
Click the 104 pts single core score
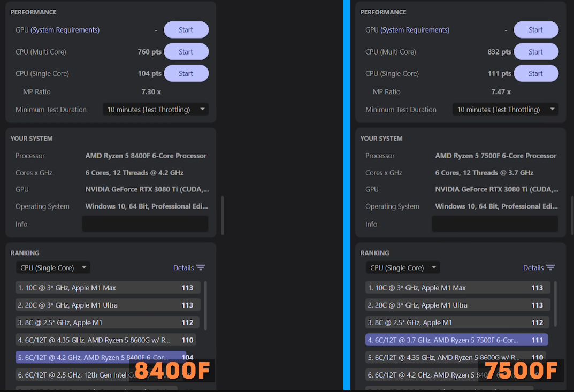pyautogui.click(x=149, y=74)
